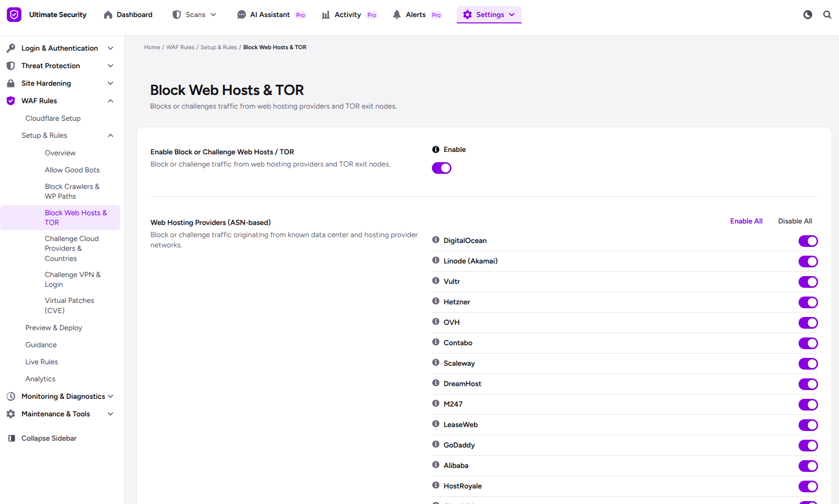Click the Scans shield icon
The height and width of the screenshot is (504, 839).
(x=177, y=15)
